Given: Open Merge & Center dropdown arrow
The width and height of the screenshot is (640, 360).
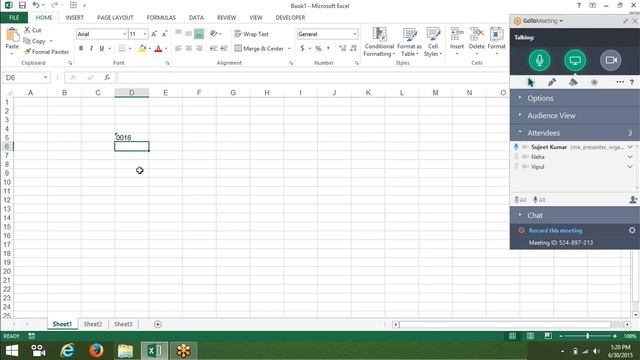Looking at the screenshot, I should coord(289,49).
